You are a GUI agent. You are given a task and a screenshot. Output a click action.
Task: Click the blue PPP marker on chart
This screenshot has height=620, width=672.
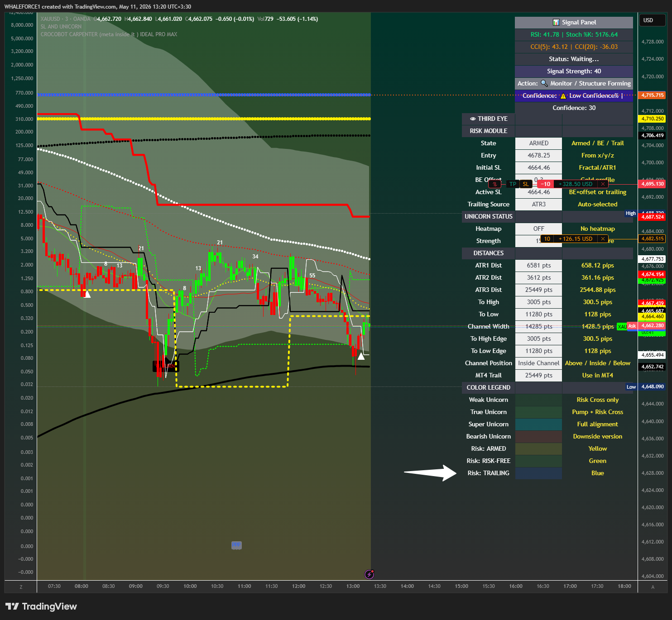point(236,545)
